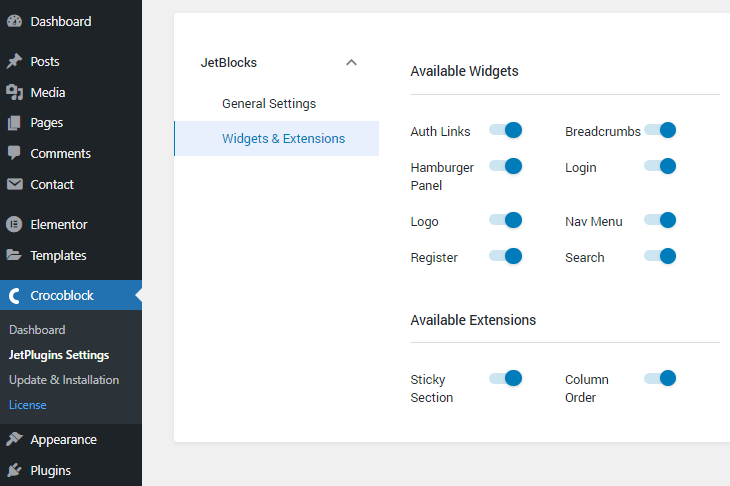The width and height of the screenshot is (730, 486).
Task: Go to the Pages menu
Action: [71, 123]
